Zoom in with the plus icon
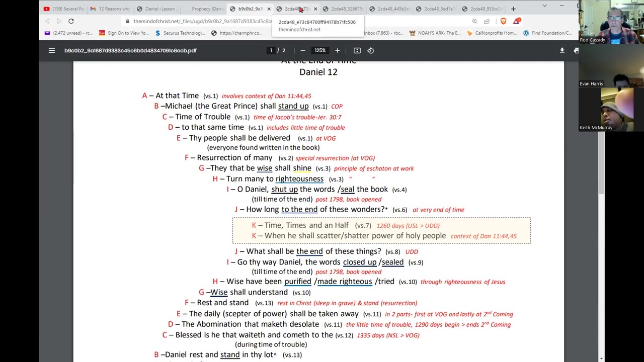This screenshot has height=362, width=644. tap(337, 50)
